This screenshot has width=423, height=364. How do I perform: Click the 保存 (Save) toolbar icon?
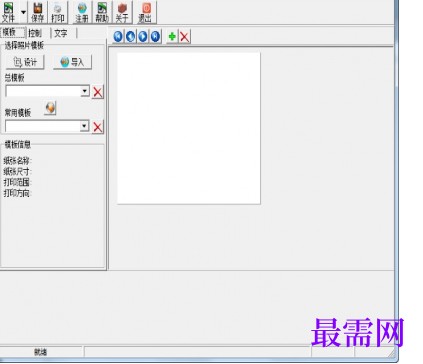38,12
